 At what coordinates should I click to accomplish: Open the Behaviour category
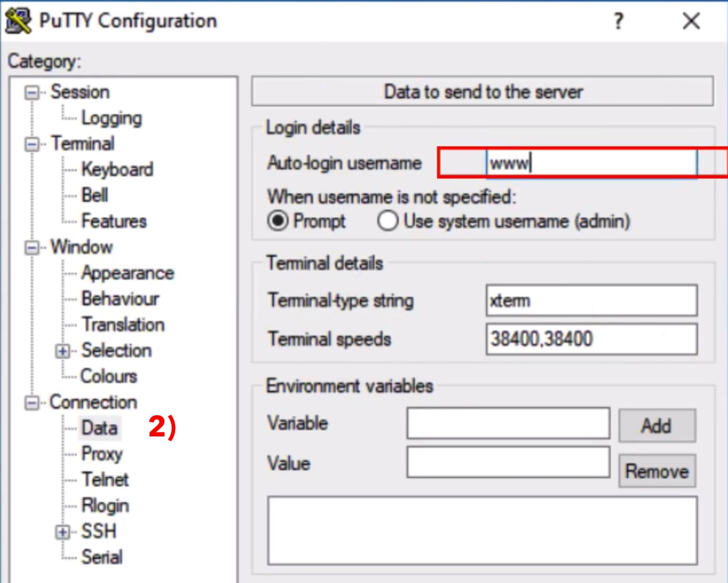tap(120, 299)
